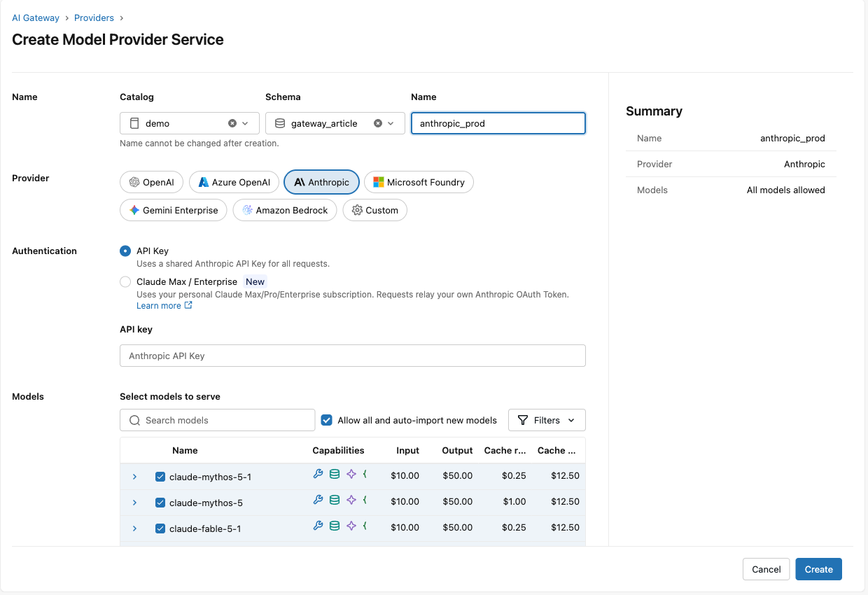Click the Search models field
This screenshot has height=595, width=868.
pyautogui.click(x=218, y=420)
